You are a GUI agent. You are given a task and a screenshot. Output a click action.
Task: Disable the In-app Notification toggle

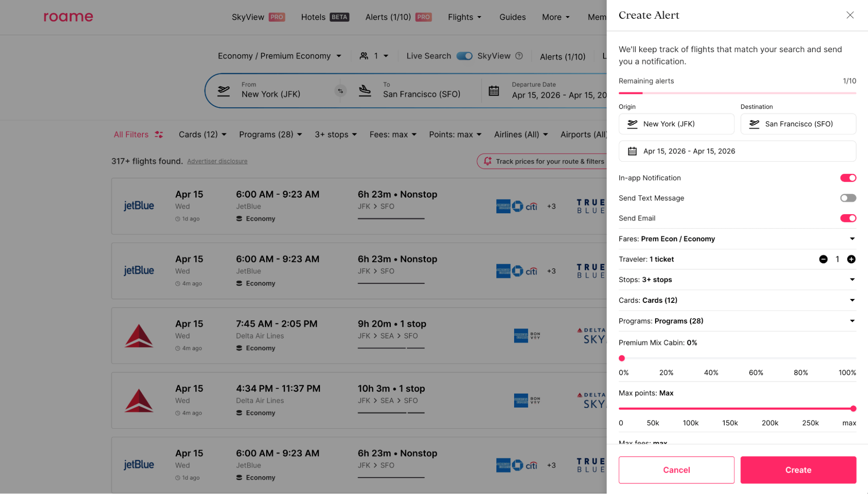848,178
